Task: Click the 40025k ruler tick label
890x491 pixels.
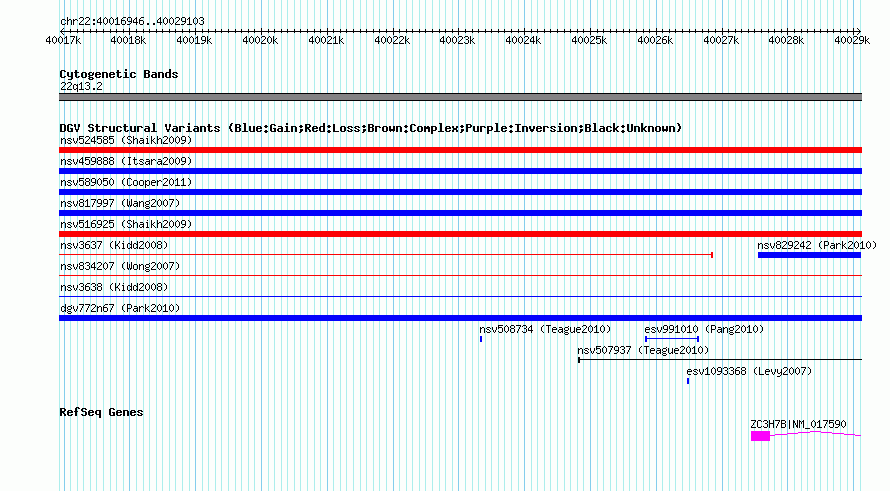Action: point(589,40)
